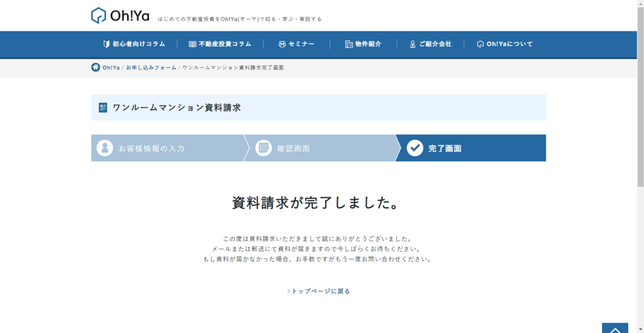This screenshot has width=644, height=333.
Task: Click beginner mark icon beside 初心者向けコラム
Action: point(106,44)
